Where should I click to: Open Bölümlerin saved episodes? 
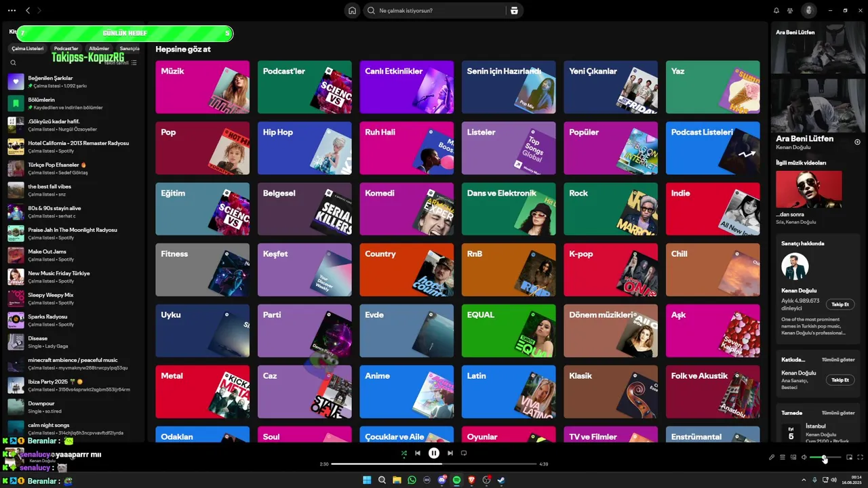pos(73,104)
